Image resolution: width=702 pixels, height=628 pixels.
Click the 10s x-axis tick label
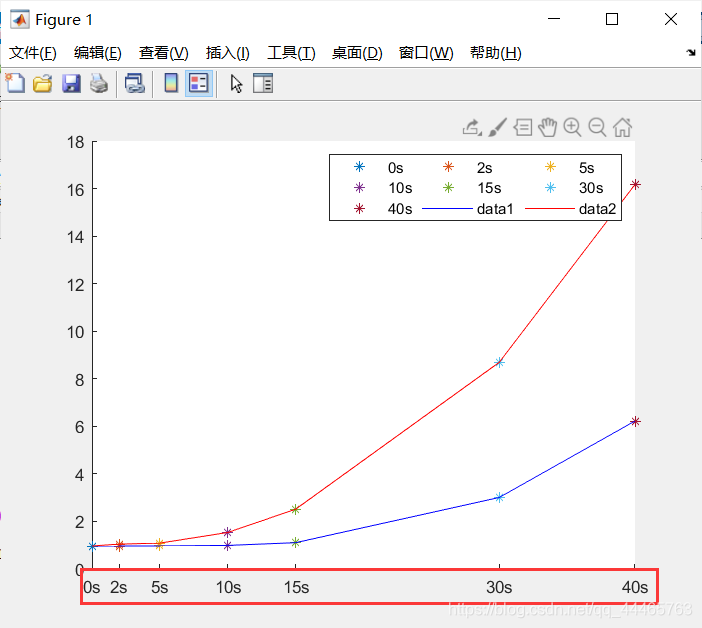click(228, 587)
